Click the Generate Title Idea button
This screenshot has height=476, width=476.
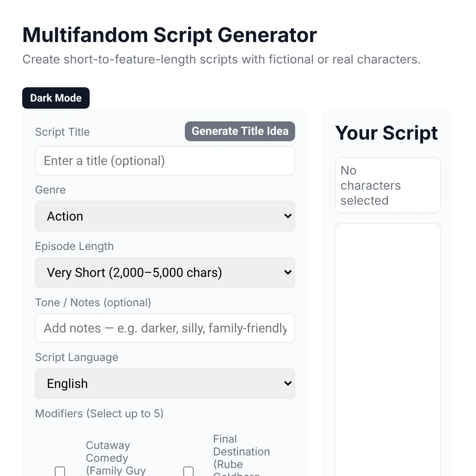pyautogui.click(x=240, y=131)
